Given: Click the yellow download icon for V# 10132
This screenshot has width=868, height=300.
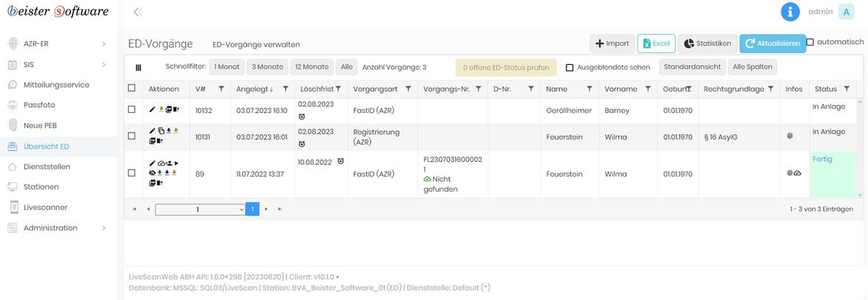Looking at the screenshot, I should pyautogui.click(x=161, y=109).
